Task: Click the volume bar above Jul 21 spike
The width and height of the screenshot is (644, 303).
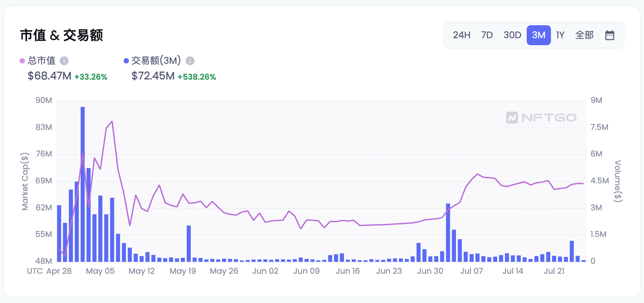Action: click(572, 251)
